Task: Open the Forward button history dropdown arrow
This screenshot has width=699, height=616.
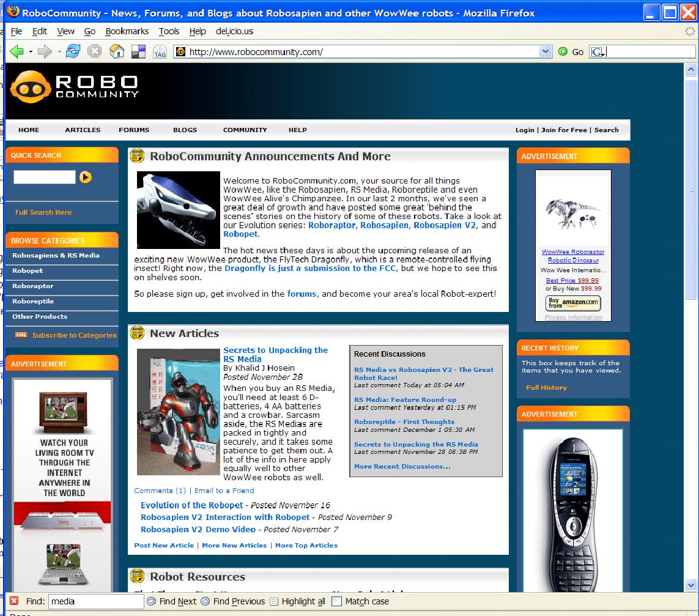Action: coord(59,52)
